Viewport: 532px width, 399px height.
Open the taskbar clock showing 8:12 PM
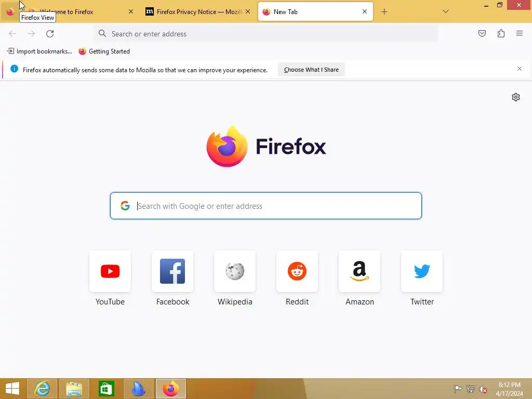(x=510, y=389)
